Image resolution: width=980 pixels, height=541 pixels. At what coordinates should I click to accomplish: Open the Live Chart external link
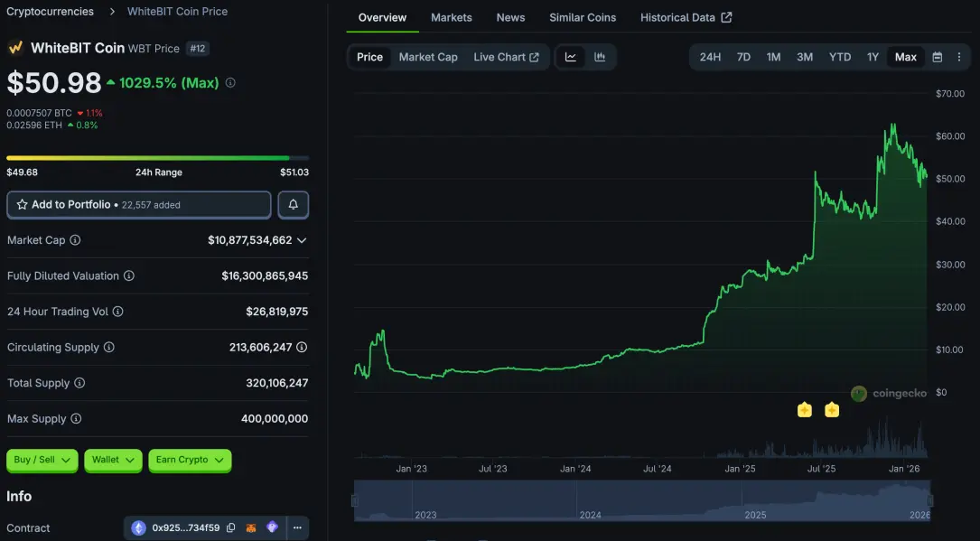(x=506, y=57)
